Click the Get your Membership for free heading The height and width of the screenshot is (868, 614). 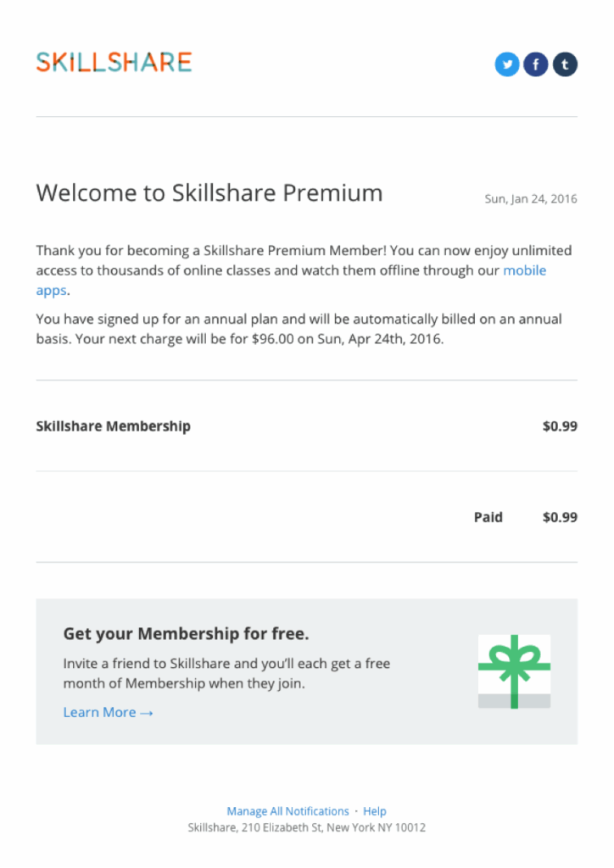186,634
